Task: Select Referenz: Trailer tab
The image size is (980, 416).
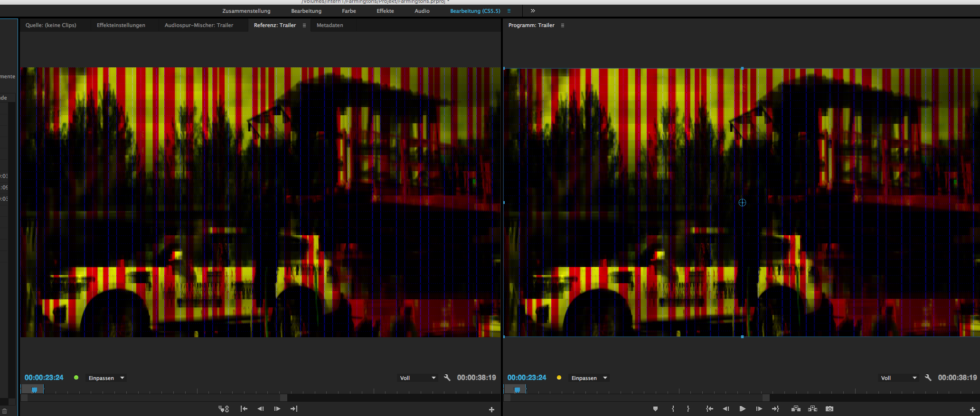Action: (x=275, y=25)
